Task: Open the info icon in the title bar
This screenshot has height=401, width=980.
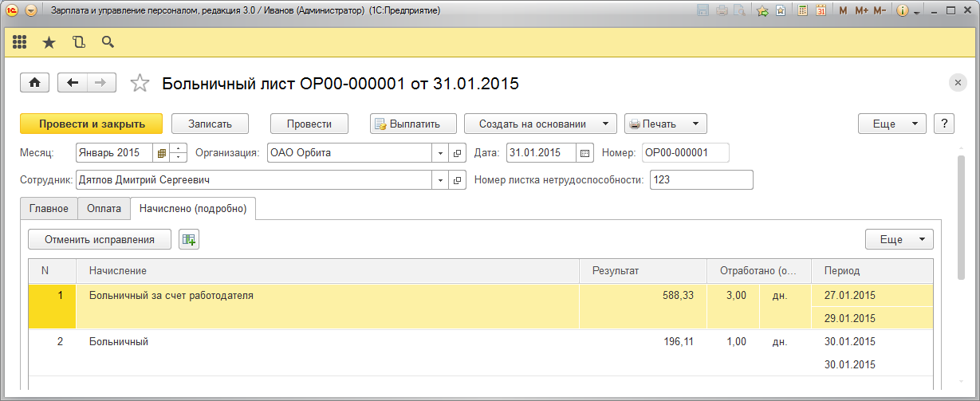Action: 903,11
